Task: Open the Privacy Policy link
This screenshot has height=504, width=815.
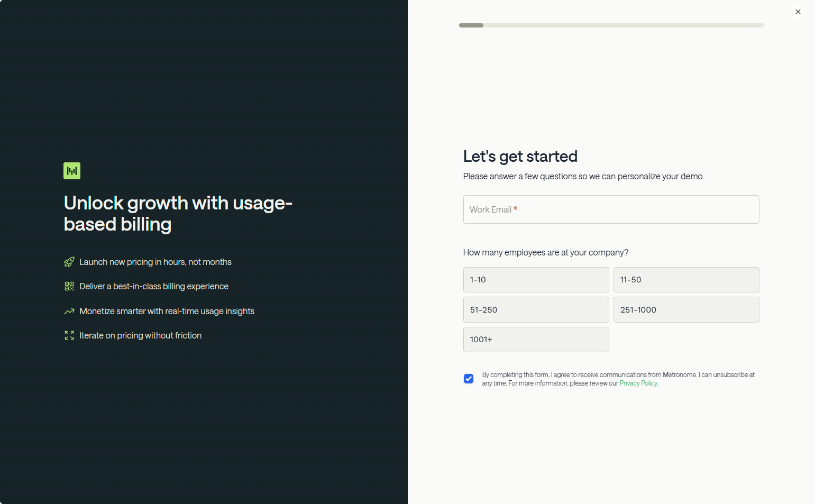Action: 638,383
